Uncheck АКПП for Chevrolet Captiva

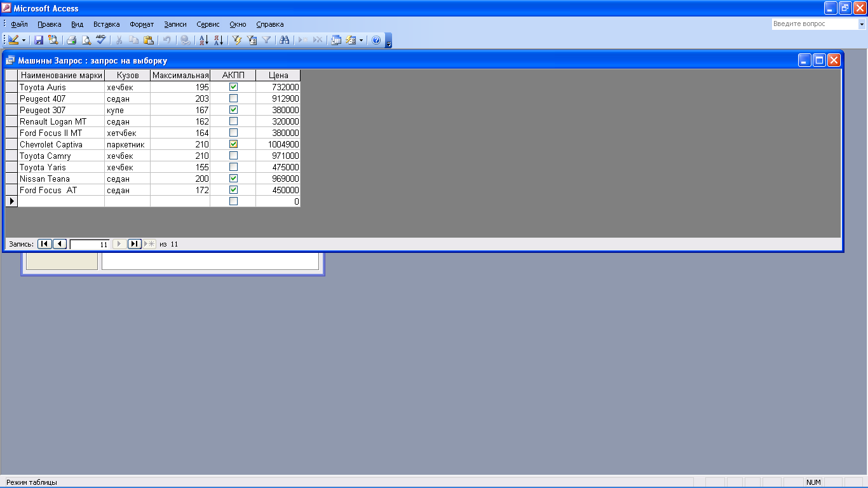(233, 144)
